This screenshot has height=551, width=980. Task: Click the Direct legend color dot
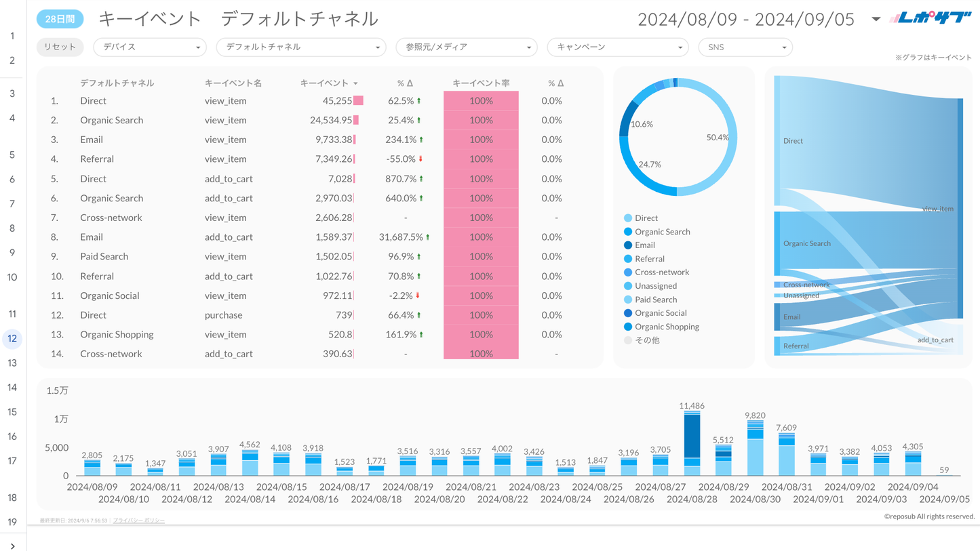(x=627, y=218)
